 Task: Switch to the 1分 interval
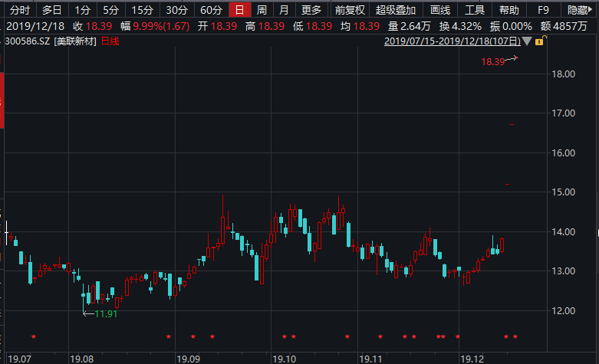82,10
